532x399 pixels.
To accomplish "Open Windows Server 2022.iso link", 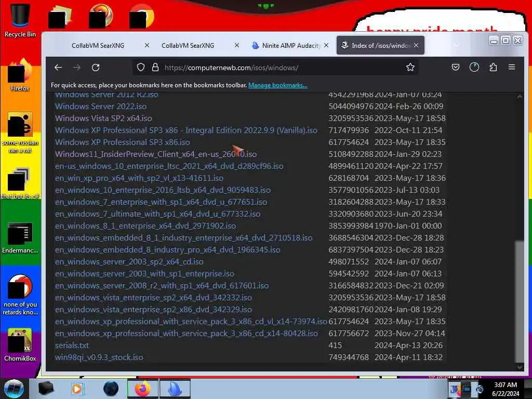I will click(x=101, y=106).
